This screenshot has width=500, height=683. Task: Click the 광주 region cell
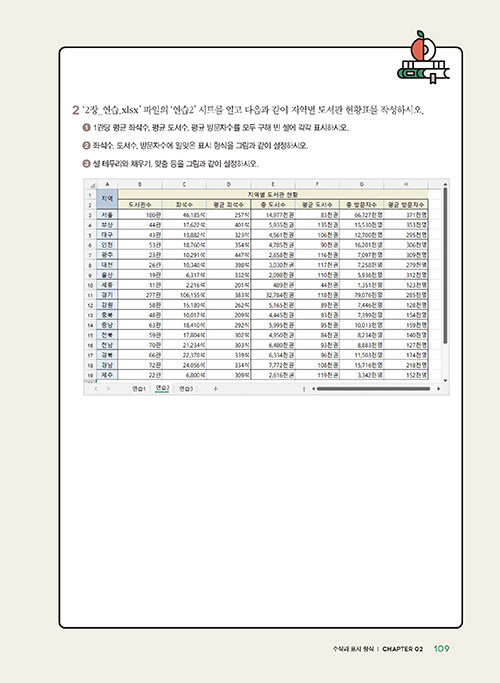pyautogui.click(x=107, y=255)
